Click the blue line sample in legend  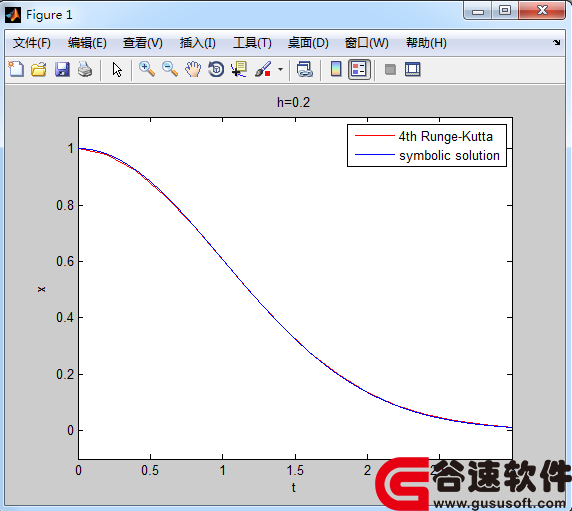(x=375, y=155)
